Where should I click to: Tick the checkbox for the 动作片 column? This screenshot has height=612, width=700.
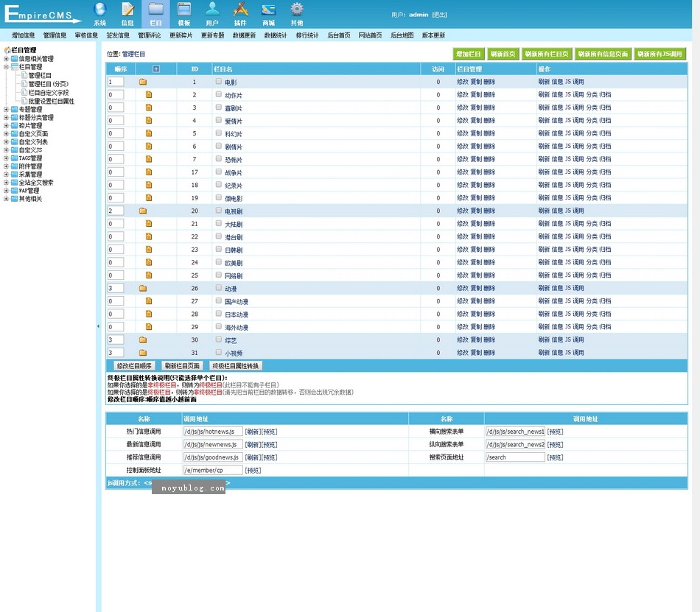click(x=219, y=94)
